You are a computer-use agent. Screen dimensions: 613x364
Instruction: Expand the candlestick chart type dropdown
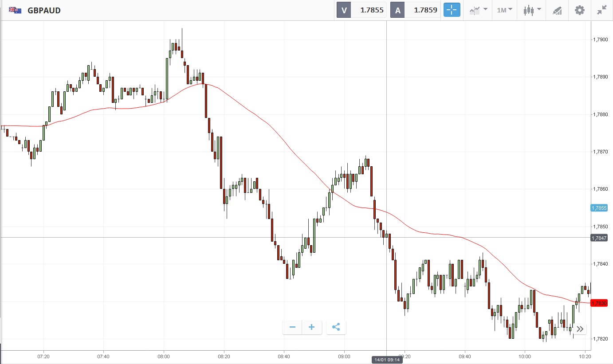coord(532,10)
